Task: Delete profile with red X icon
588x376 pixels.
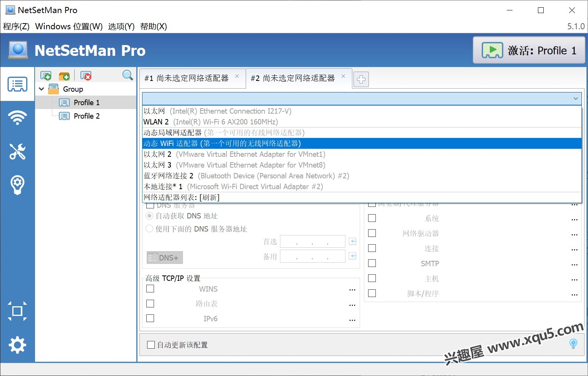Action: (x=86, y=76)
